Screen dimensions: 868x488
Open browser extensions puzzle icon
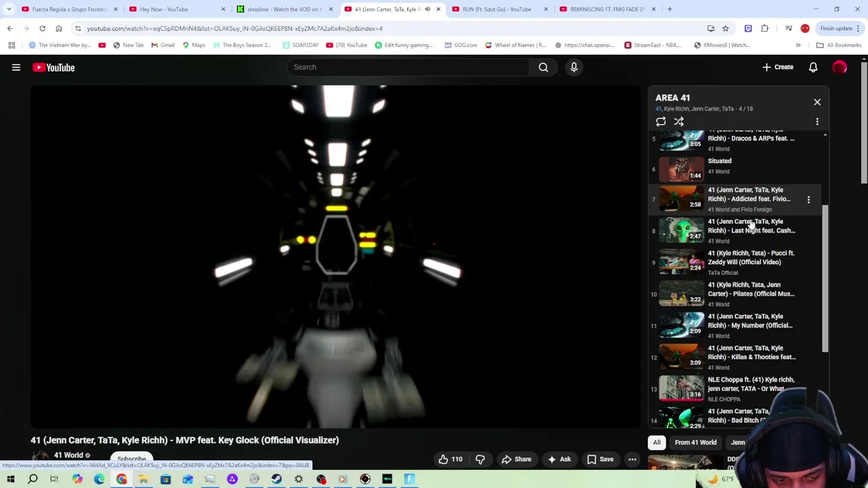tap(765, 28)
